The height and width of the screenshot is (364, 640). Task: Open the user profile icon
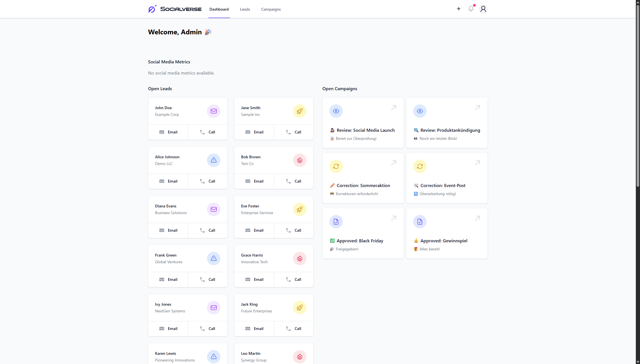point(483,9)
